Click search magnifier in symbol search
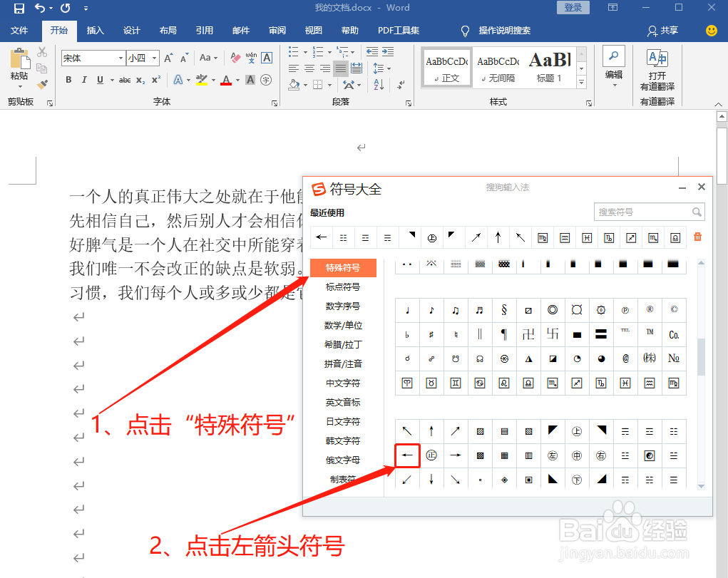 pyautogui.click(x=697, y=212)
